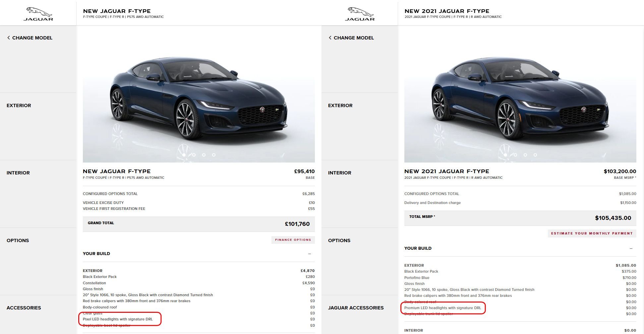Click the 2021 F-Type car image on the right
Image resolution: width=644 pixels, height=334 pixels.
coord(520,100)
